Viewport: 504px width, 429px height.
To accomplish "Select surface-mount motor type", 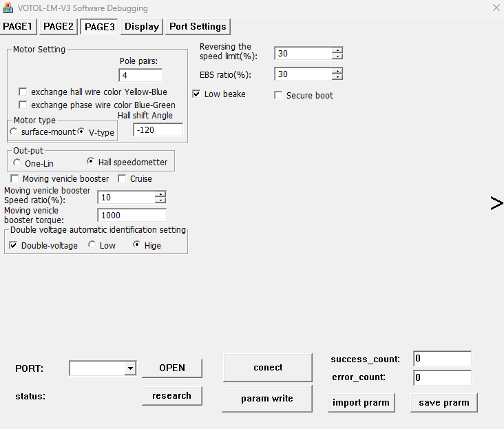I will pyautogui.click(x=14, y=132).
